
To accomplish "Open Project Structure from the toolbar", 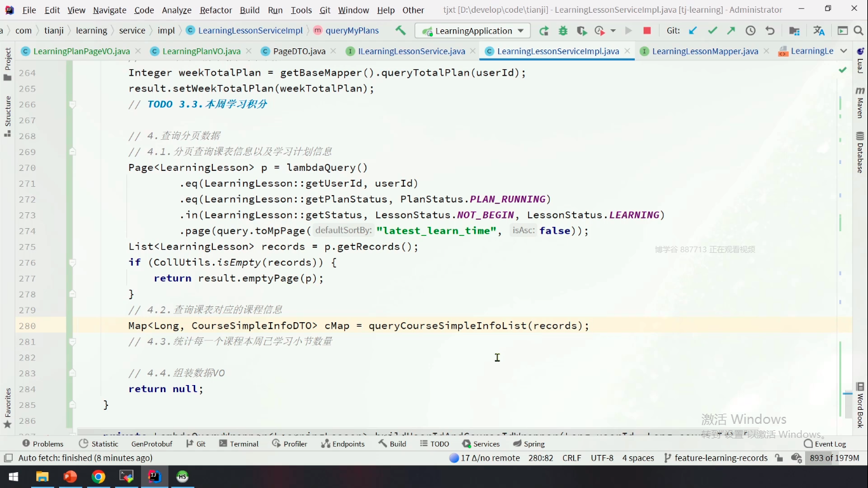I will click(794, 30).
